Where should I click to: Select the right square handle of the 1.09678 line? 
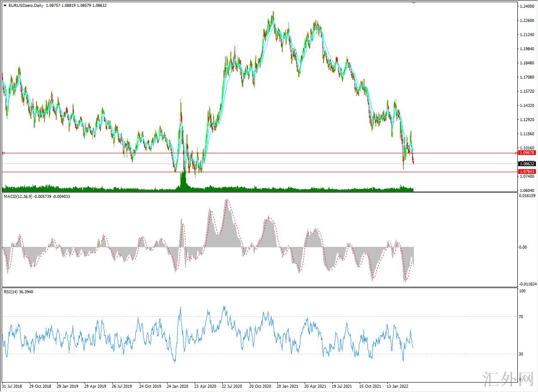point(516,153)
